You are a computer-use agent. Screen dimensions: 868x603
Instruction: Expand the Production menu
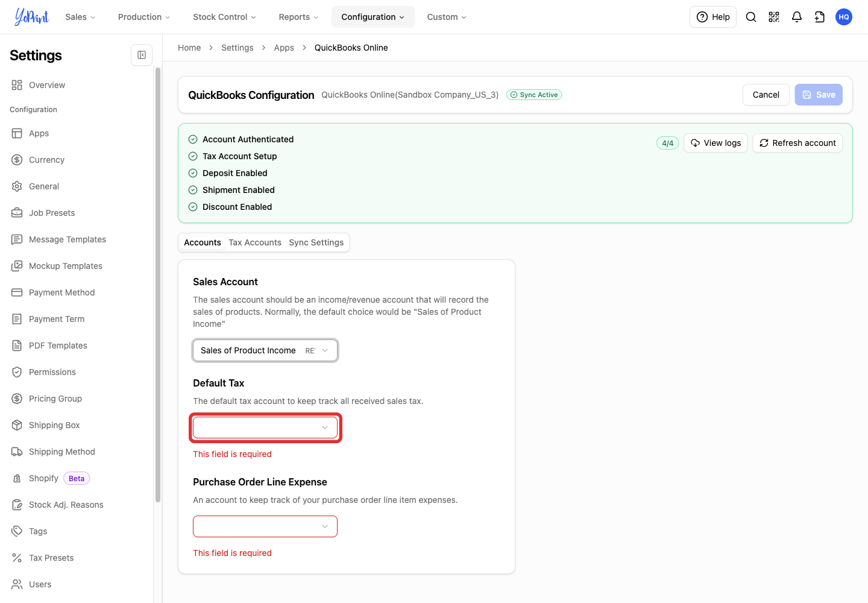144,17
